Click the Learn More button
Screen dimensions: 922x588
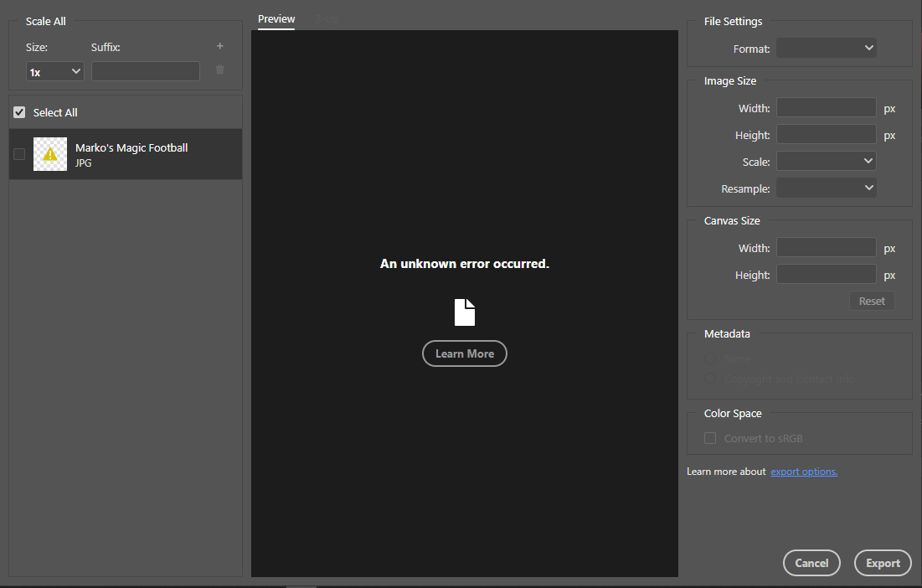point(465,353)
